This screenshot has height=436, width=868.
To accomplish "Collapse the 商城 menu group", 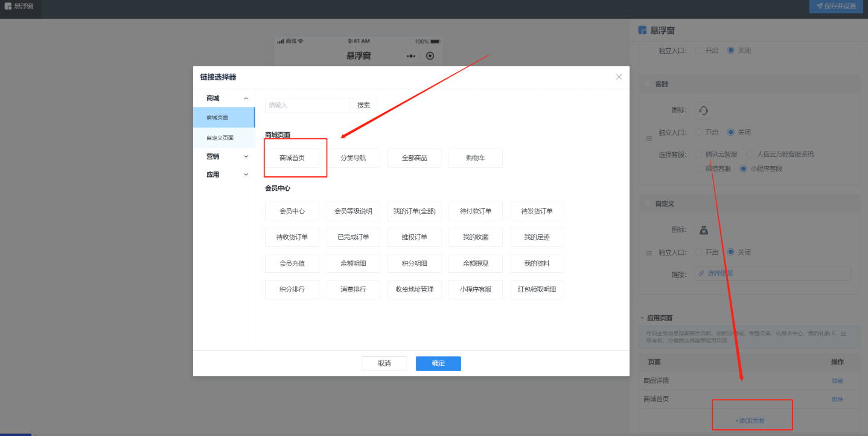I will 246,98.
